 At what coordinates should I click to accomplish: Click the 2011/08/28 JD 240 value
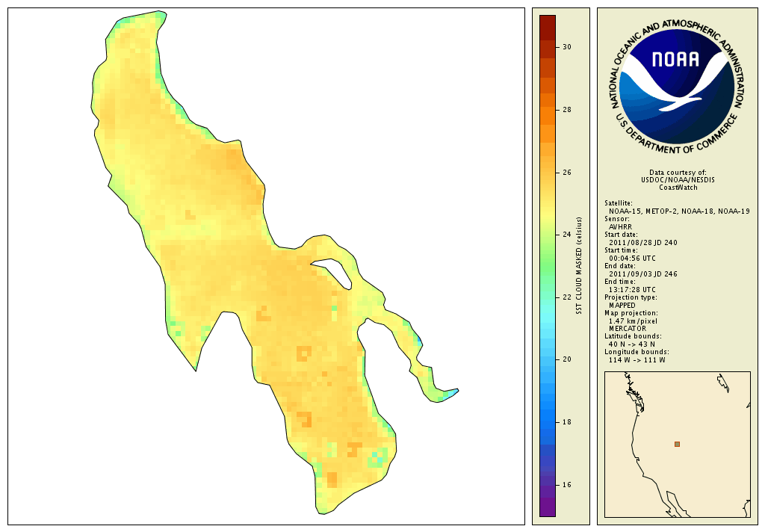643,243
